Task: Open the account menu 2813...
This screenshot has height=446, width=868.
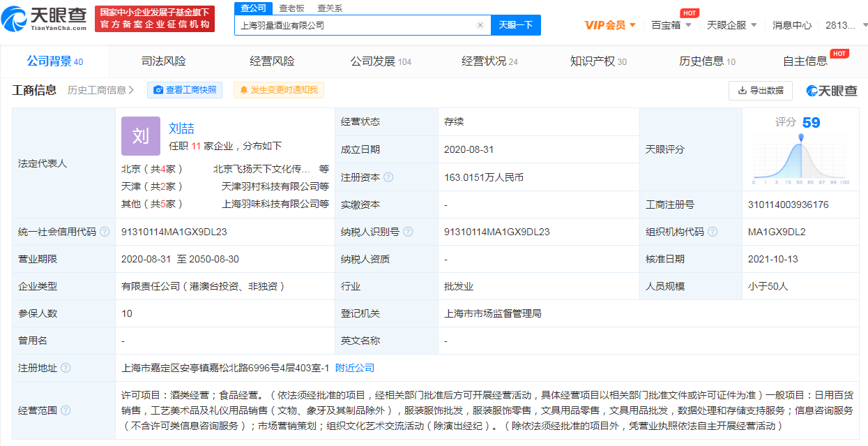Action: click(845, 25)
